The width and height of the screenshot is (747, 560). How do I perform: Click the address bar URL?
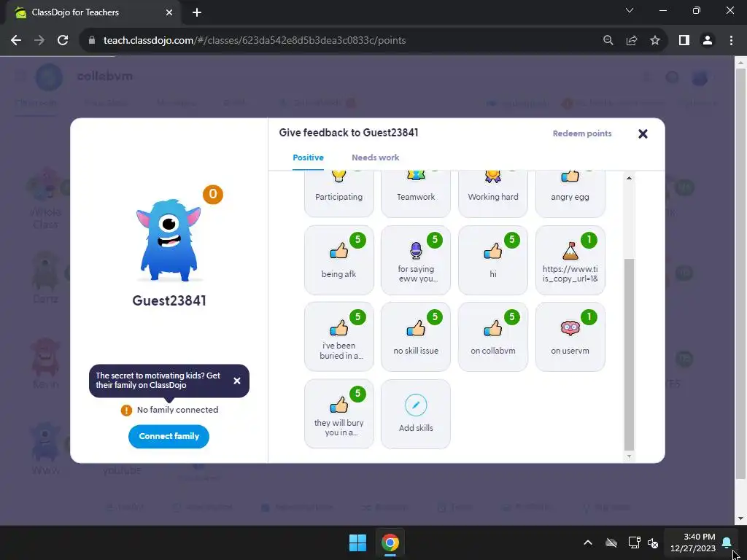click(x=255, y=41)
